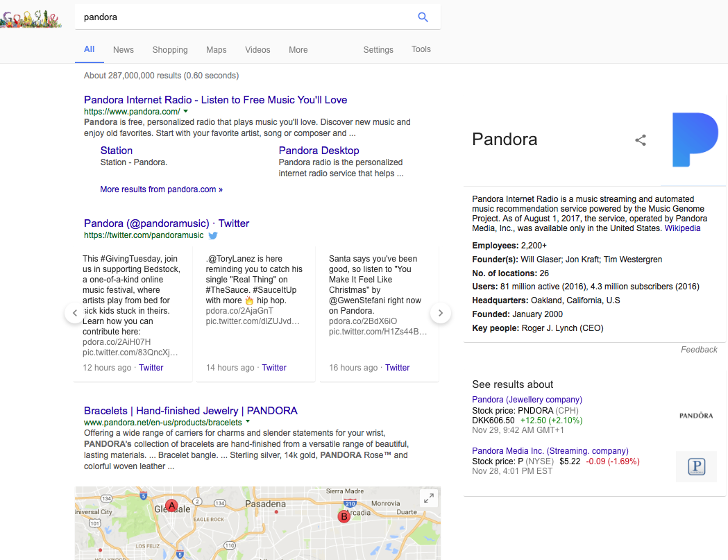Open search Settings

click(x=378, y=49)
